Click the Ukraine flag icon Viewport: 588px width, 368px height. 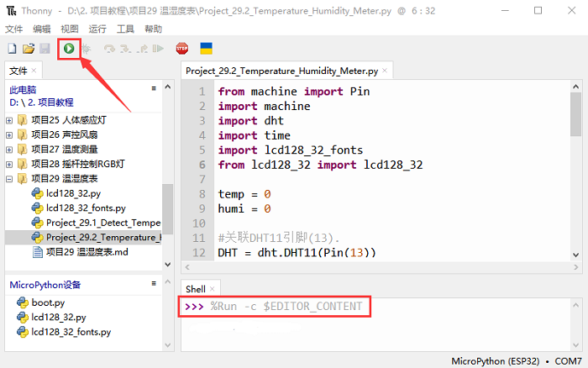click(x=206, y=49)
